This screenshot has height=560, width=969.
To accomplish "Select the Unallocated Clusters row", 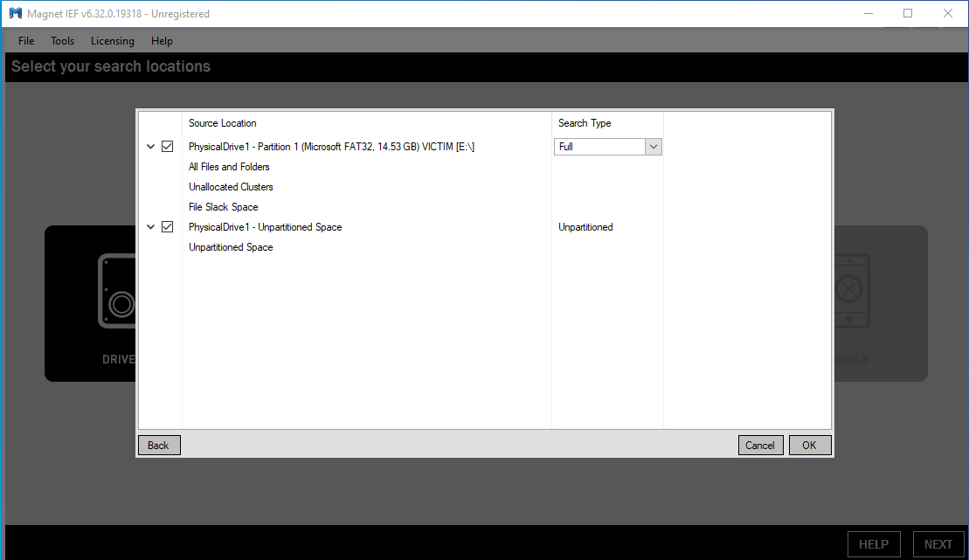I will [232, 187].
